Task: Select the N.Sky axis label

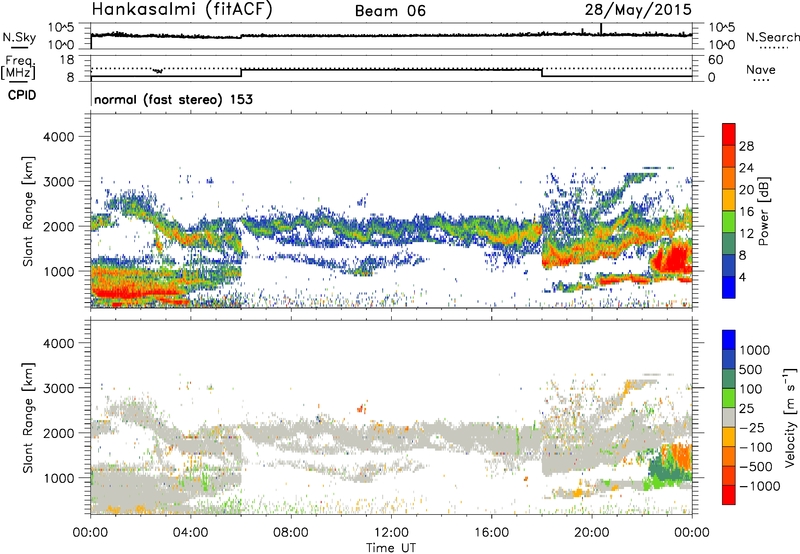Action: pos(19,37)
